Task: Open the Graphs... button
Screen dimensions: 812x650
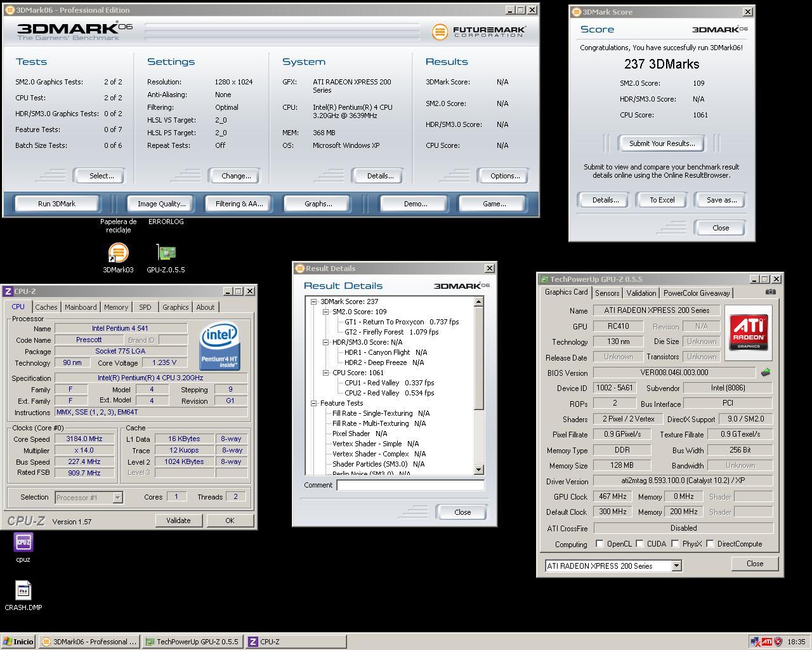Action: coord(318,204)
